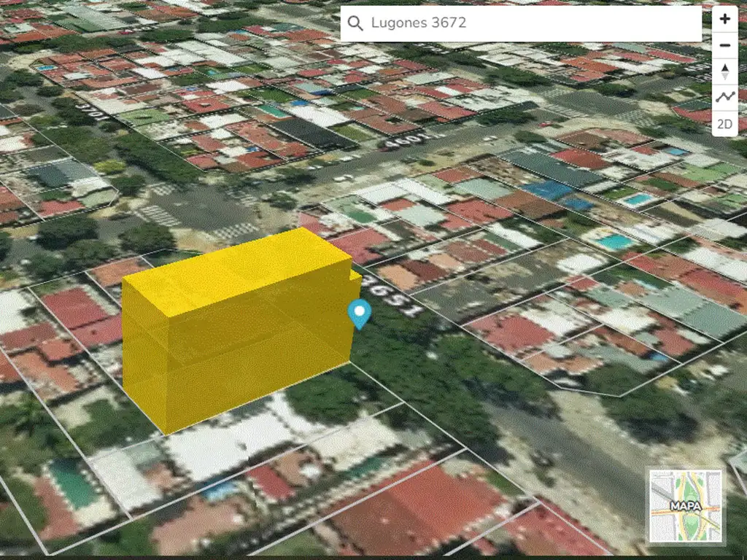Reset map orientation with the compass arrow

[x=724, y=71]
